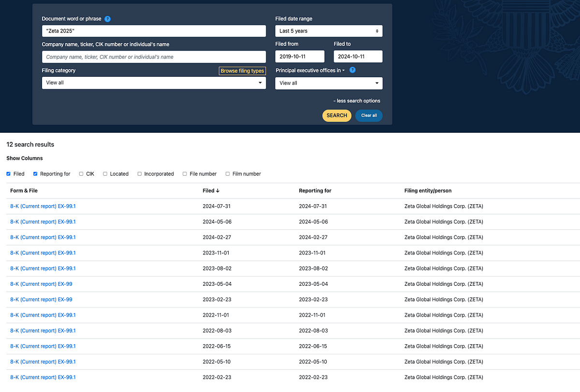Image resolution: width=580 pixels, height=392 pixels.
Task: Enable the Incorporated column checkbox
Action: click(140, 174)
